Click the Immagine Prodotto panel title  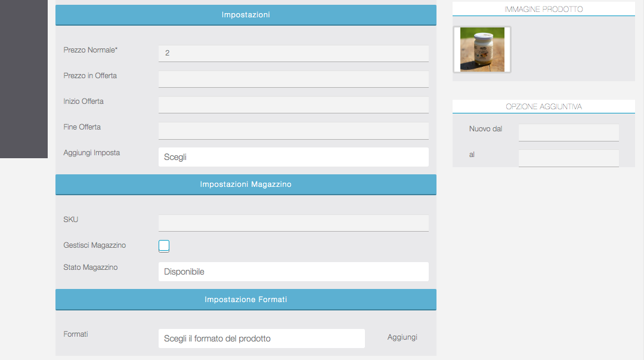(x=543, y=9)
